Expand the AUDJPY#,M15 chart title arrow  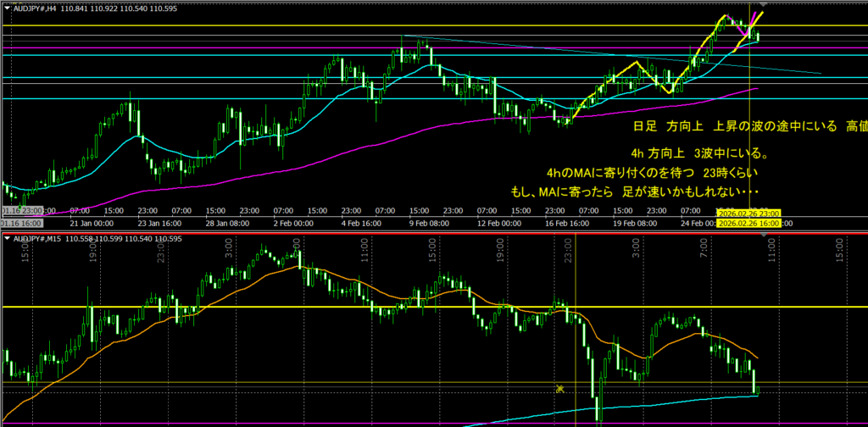click(x=7, y=240)
